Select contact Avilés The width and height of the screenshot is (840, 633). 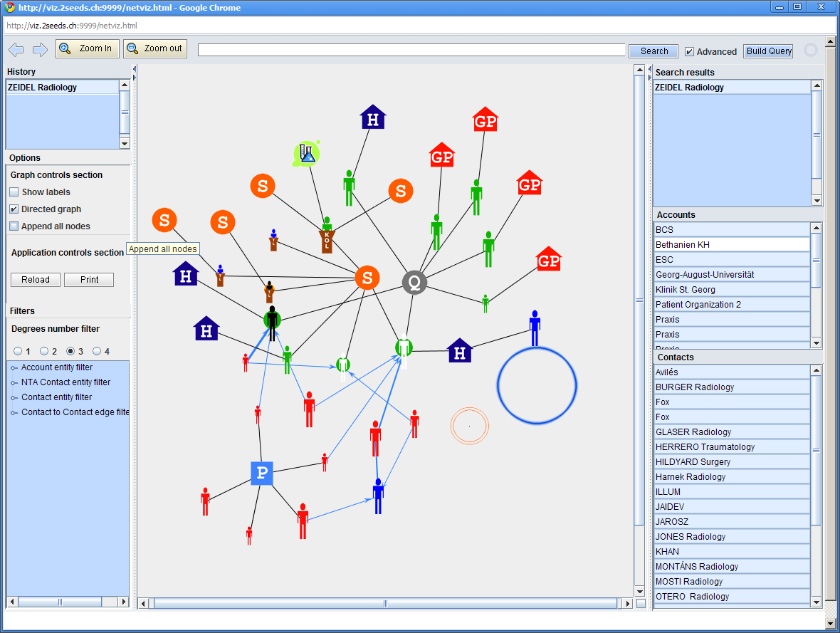tap(731, 372)
